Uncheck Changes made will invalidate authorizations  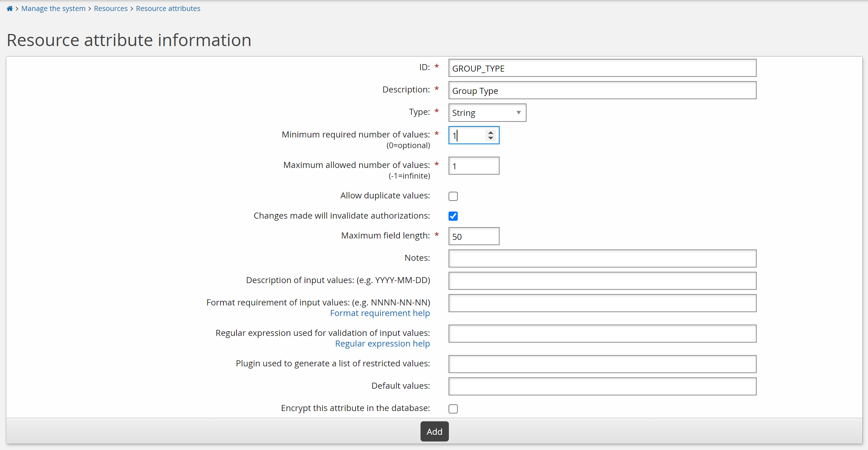point(453,216)
